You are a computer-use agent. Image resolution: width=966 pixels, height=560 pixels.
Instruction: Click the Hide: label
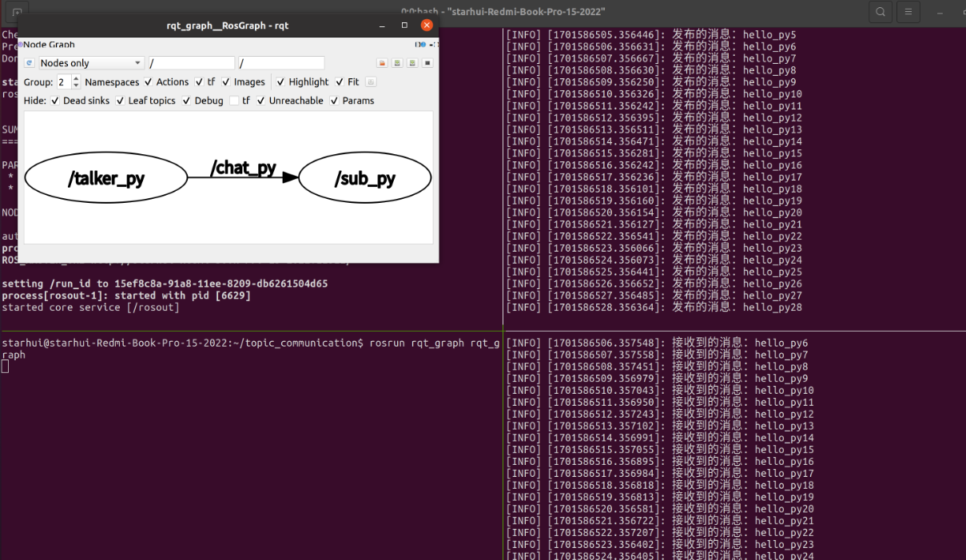point(35,101)
